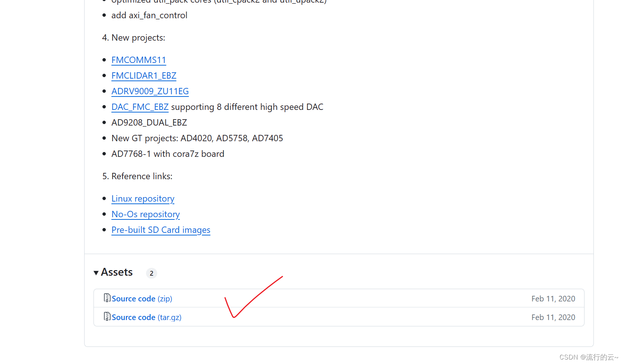Click the Feb 11, 2020 date on zip row

pyautogui.click(x=553, y=298)
